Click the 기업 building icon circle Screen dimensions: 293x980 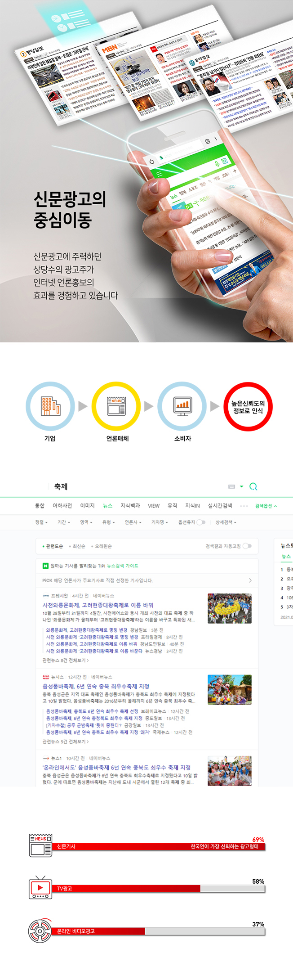(50, 406)
